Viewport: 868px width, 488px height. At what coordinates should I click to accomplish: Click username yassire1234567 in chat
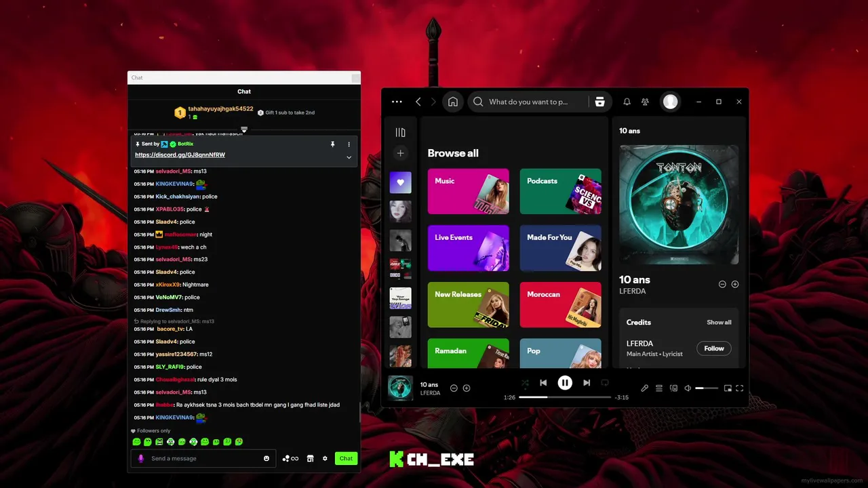[176, 354]
